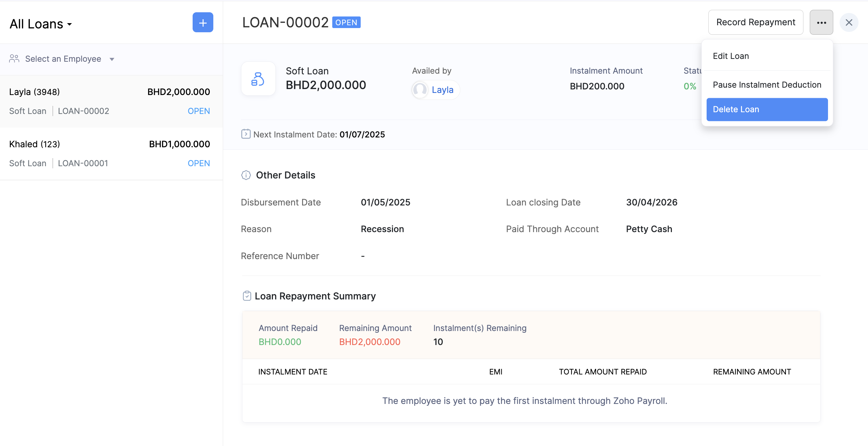Viewport: 868px width, 446px height.
Task: Click the Next Instalment Date calendar icon
Action: [246, 134]
